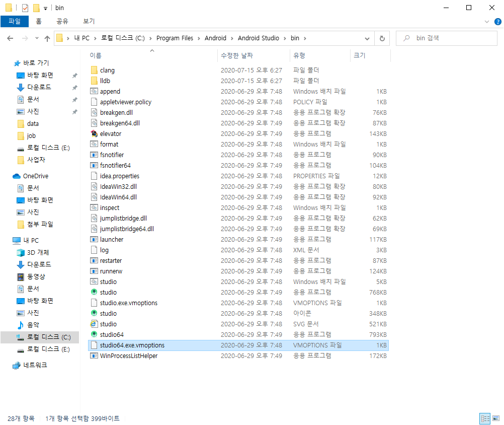This screenshot has width=504, height=425.
Task: Click the bin 검색 search box
Action: (447, 38)
